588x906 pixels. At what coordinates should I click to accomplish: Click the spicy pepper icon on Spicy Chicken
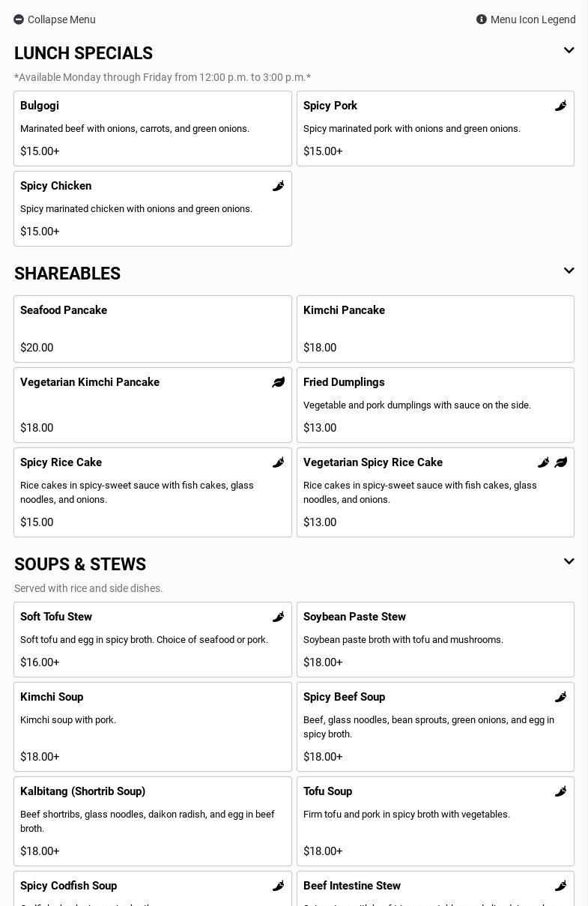pyautogui.click(x=278, y=186)
